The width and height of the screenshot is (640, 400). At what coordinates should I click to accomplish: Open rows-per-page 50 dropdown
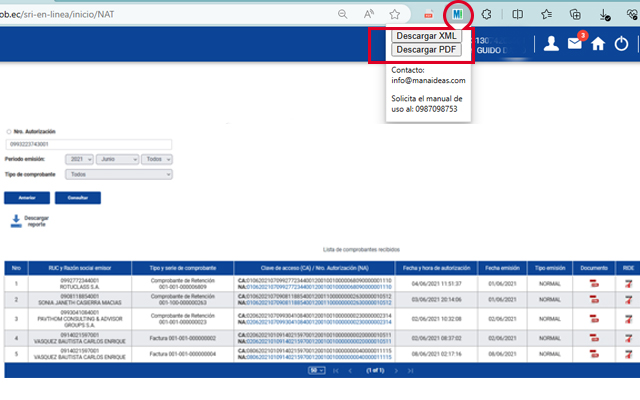pos(317,371)
